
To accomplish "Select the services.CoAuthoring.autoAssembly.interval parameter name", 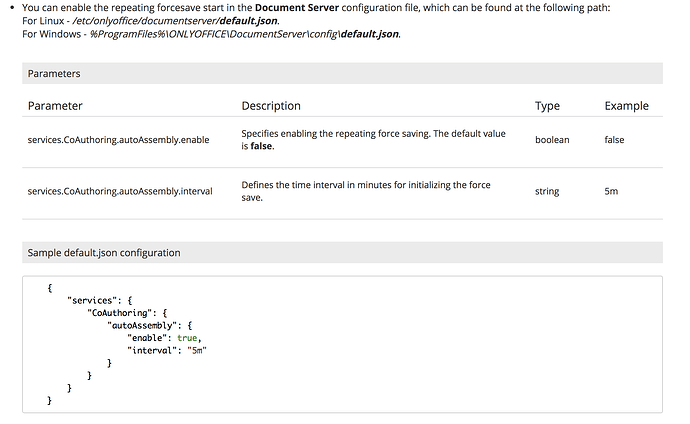I will pos(120,191).
